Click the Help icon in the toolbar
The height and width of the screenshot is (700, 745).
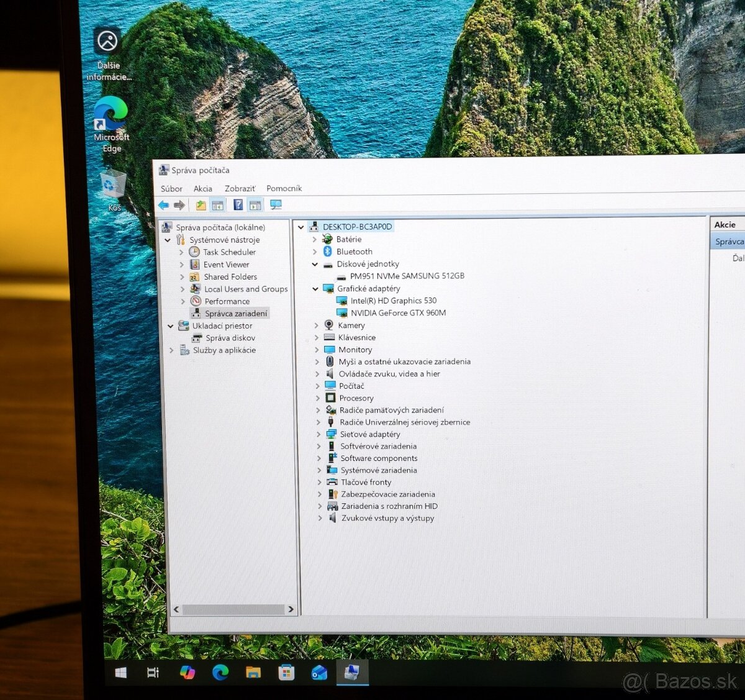(238, 204)
